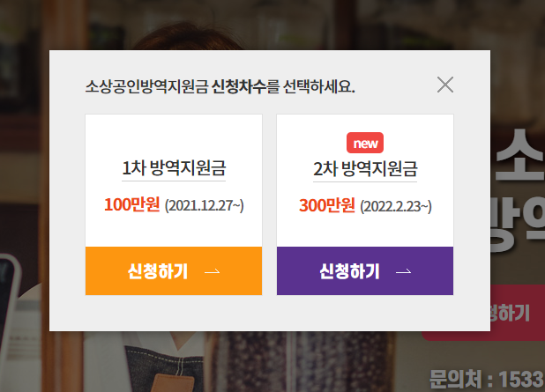Apply for 2차 방역지원금 with purple 신청하기 button
Screen dimensions: 545x392
pos(365,270)
